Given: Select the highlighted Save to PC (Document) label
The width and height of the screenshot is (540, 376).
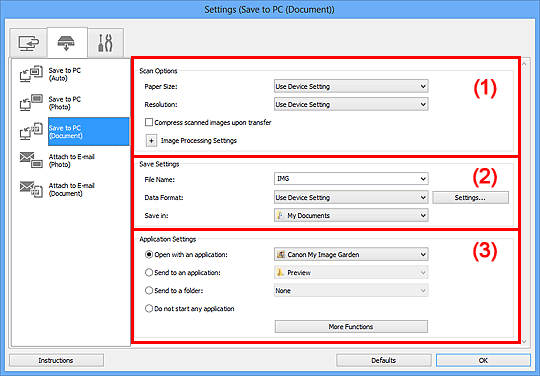Looking at the screenshot, I should coord(89,132).
